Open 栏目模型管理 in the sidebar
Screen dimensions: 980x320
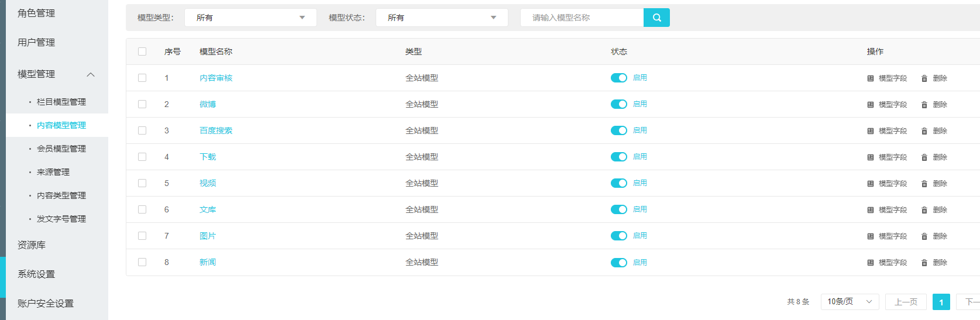pyautogui.click(x=61, y=102)
